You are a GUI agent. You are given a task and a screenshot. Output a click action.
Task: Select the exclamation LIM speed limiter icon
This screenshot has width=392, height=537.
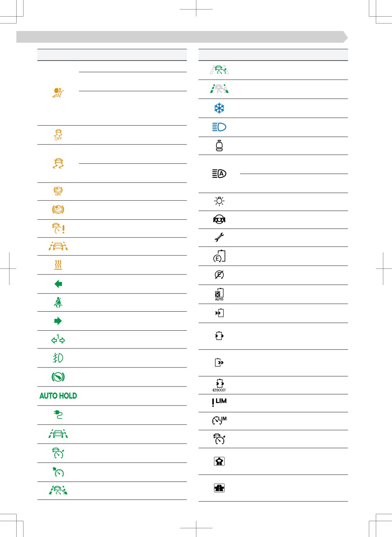pos(219,402)
